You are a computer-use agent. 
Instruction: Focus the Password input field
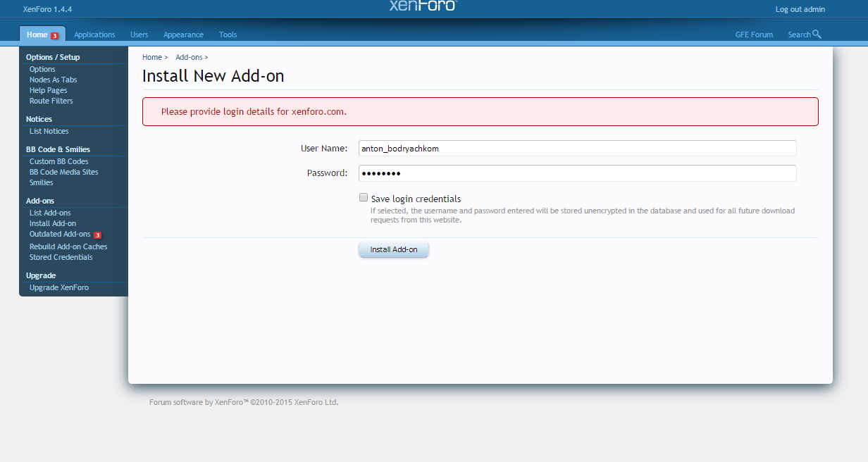click(577, 173)
